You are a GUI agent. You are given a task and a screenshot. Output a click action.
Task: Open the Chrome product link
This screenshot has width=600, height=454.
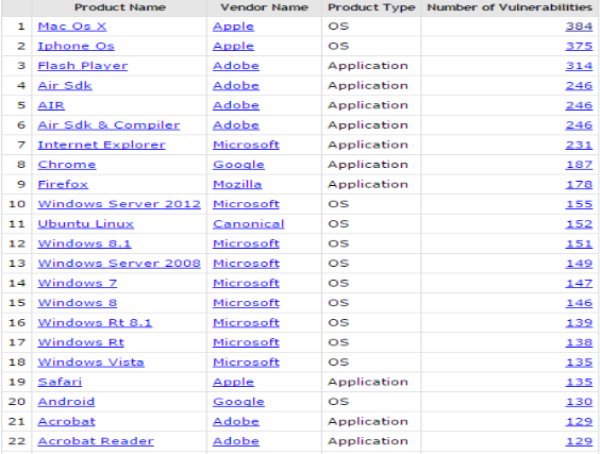[66, 164]
